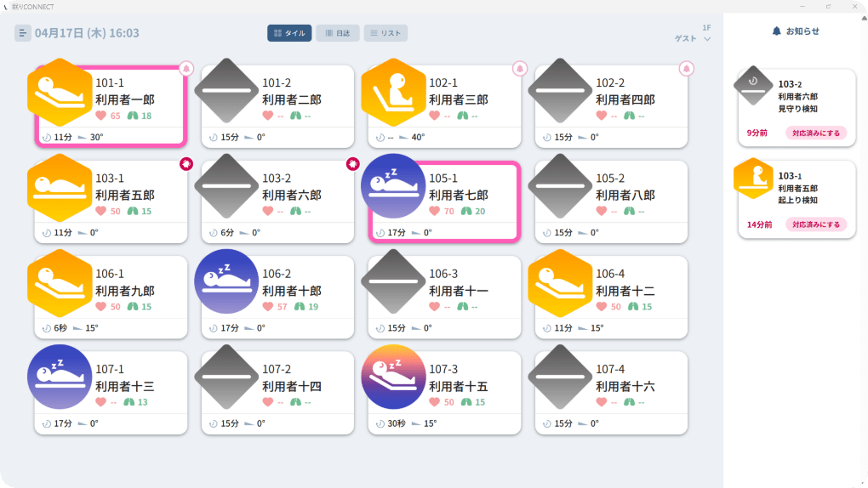Click the 40° bed angle on 102-1
Screen dimensions: 868x488
pyautogui.click(x=419, y=137)
